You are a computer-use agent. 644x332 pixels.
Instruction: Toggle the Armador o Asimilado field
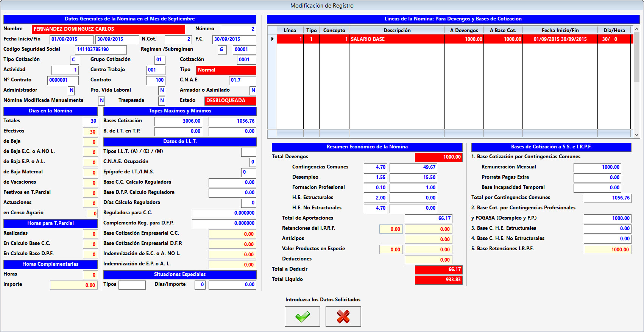(253, 90)
